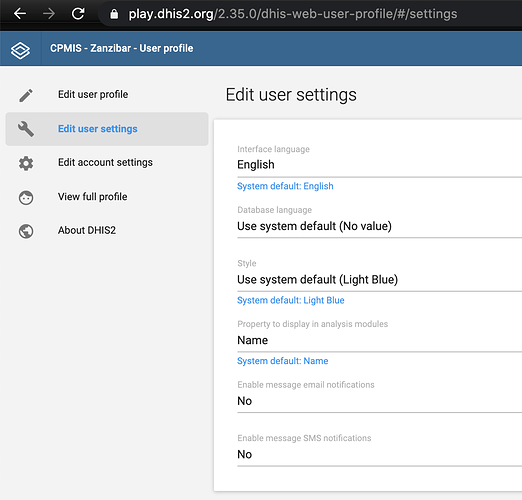Open Property to display in analysis modules dropdown
Screen dimensions: 522x500
click(x=379, y=340)
